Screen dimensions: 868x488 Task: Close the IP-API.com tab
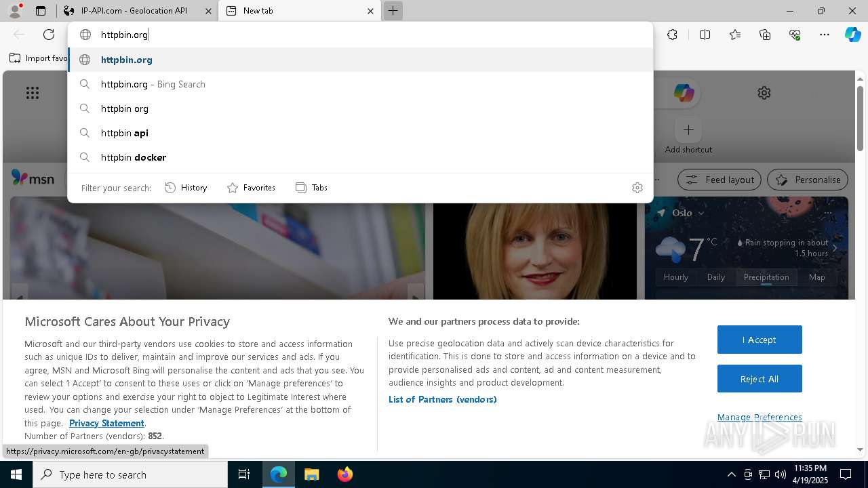pos(209,11)
